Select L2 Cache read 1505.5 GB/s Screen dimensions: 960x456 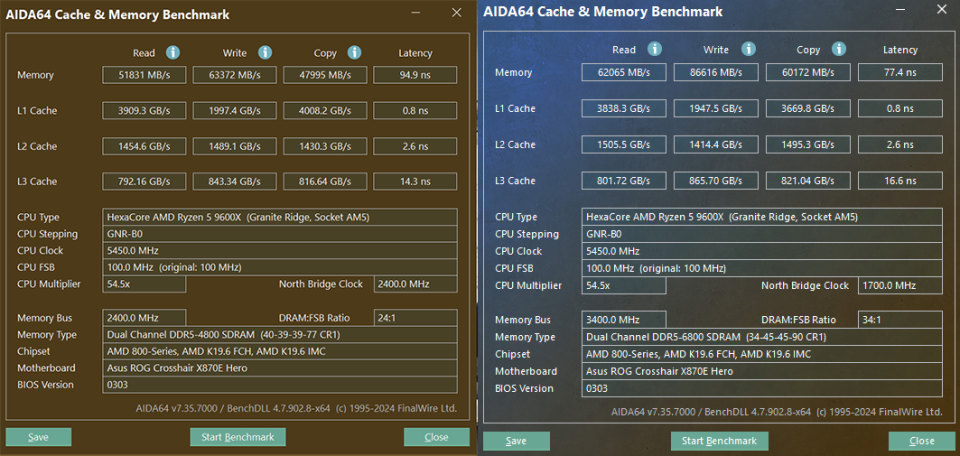click(x=624, y=144)
